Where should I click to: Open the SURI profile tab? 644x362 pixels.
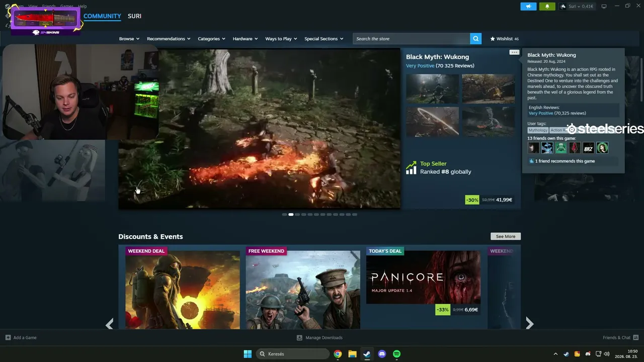pos(134,16)
